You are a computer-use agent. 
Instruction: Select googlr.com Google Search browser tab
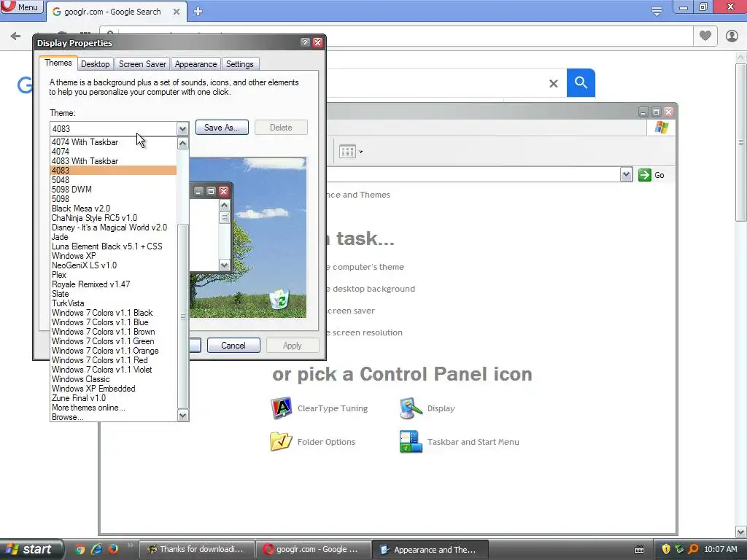point(112,12)
